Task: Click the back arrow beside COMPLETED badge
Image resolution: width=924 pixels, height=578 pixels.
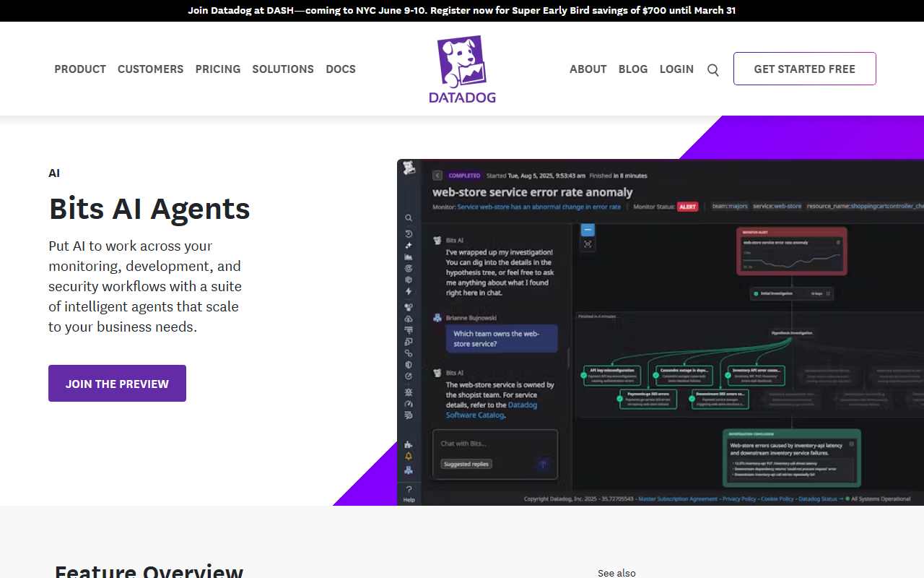Action: [x=437, y=176]
